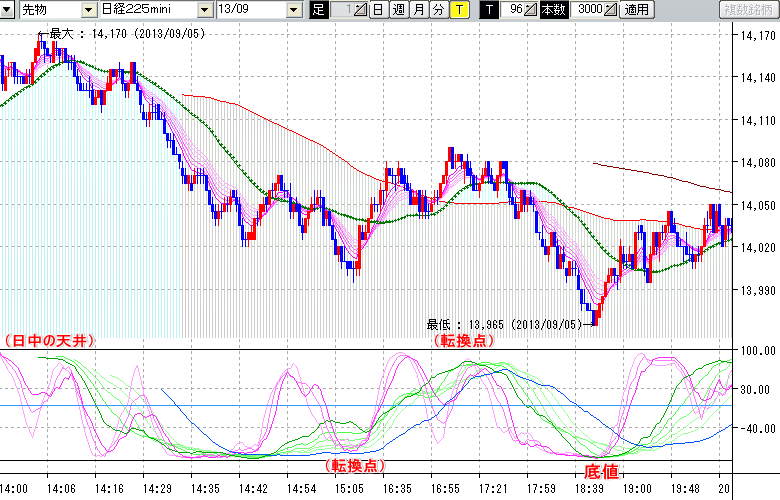The width and height of the screenshot is (780, 500).
Task: Switch to the monthly (月) chart period
Action: click(x=418, y=10)
